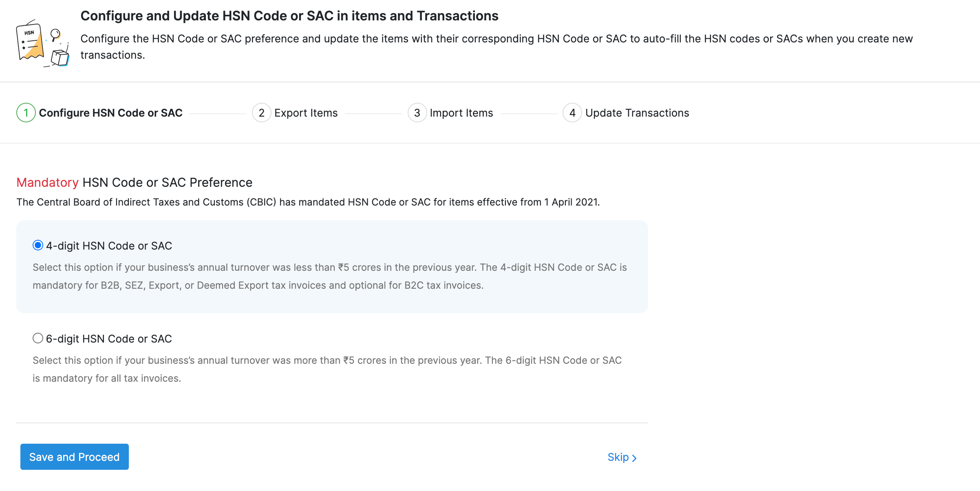Viewport: 980px width, 491px height.
Task: Click the step 2 circle indicator
Action: [x=261, y=113]
